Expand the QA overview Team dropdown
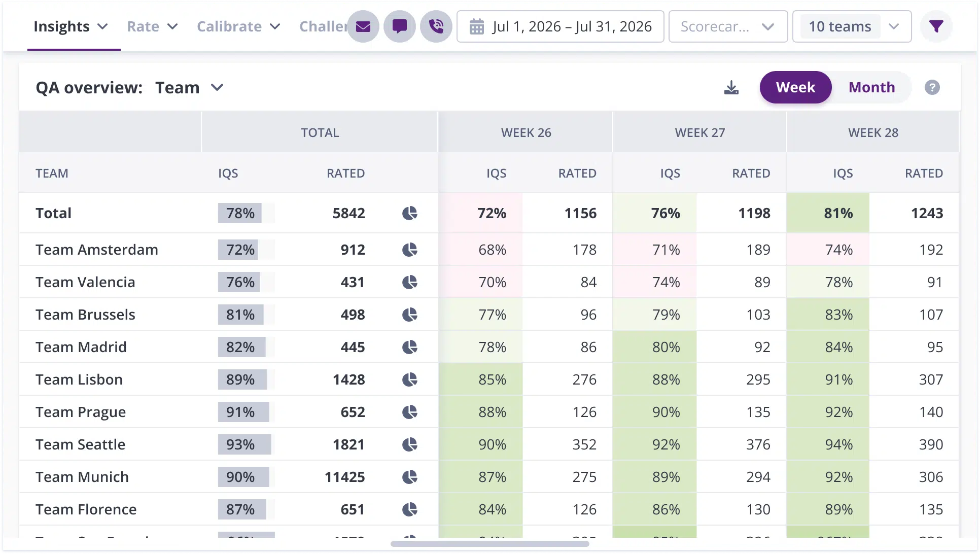Image resolution: width=980 pixels, height=554 pixels. coord(189,88)
